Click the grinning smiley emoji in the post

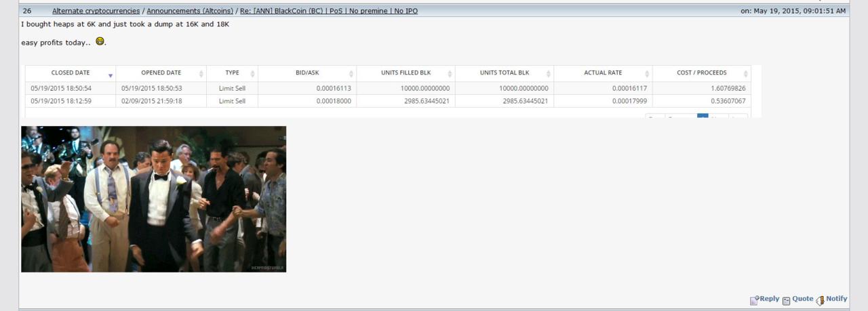(x=100, y=41)
